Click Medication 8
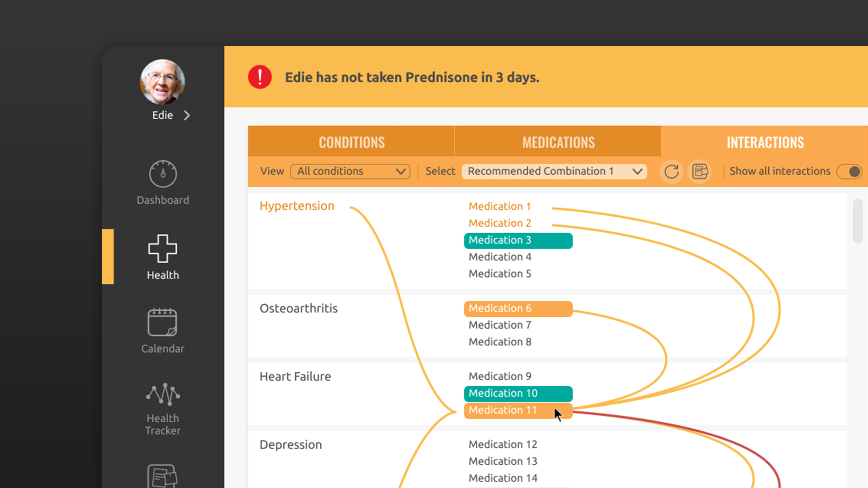 click(x=500, y=342)
